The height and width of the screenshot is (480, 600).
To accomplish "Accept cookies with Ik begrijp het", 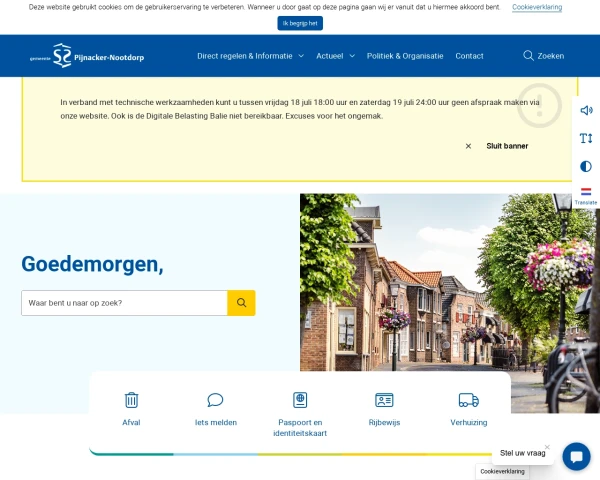I will (x=300, y=23).
